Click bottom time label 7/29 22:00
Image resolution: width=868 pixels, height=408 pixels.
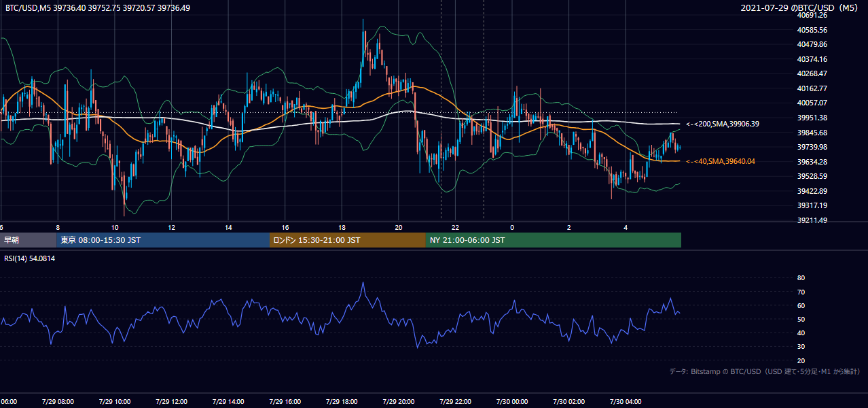point(455,402)
